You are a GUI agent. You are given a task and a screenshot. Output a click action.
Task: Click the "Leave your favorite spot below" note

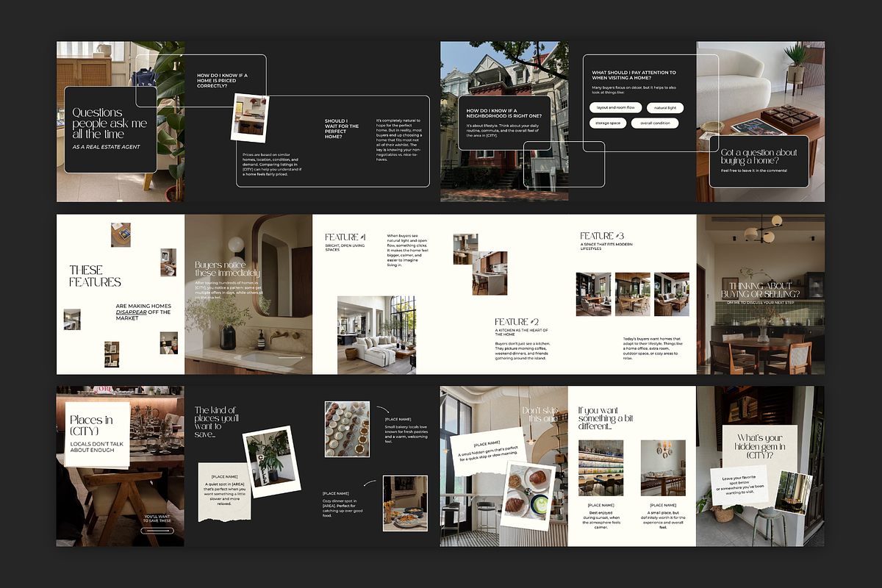tap(739, 484)
